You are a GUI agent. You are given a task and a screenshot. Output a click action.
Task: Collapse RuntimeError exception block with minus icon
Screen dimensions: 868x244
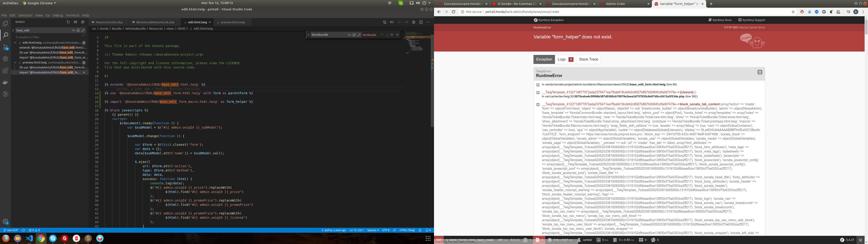pos(760,72)
